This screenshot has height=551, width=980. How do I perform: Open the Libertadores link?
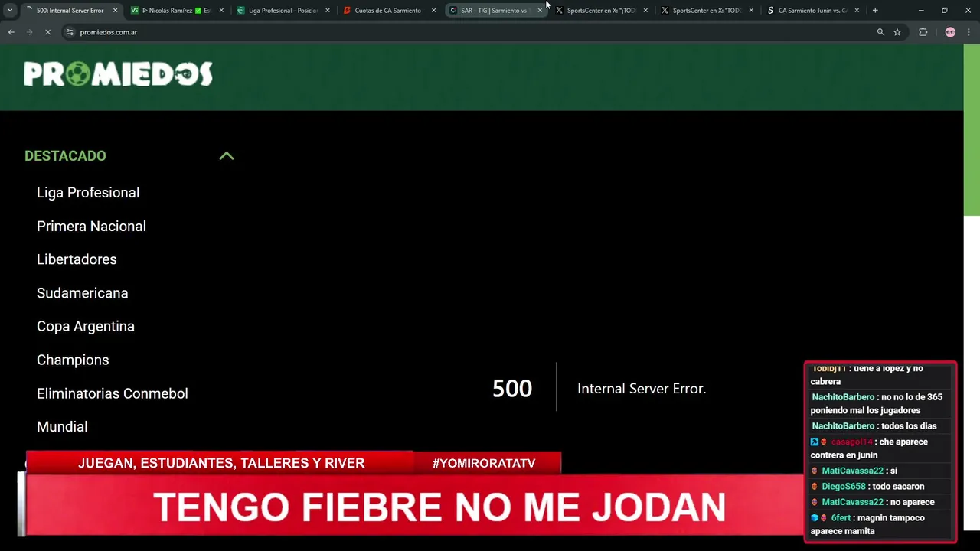point(77,259)
